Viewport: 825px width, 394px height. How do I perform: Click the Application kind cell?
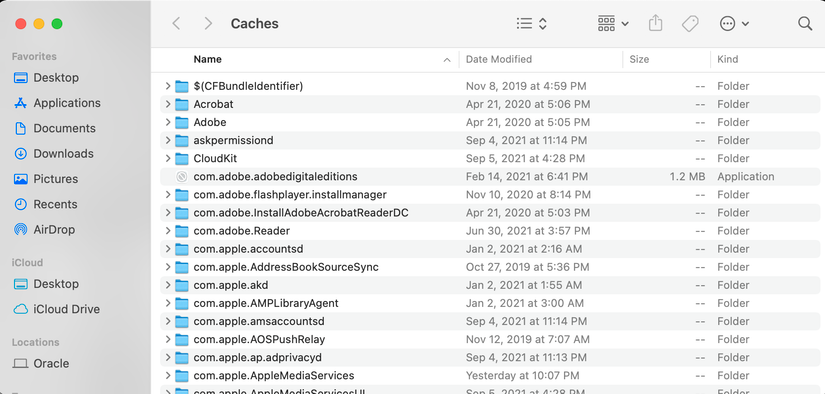click(x=746, y=177)
